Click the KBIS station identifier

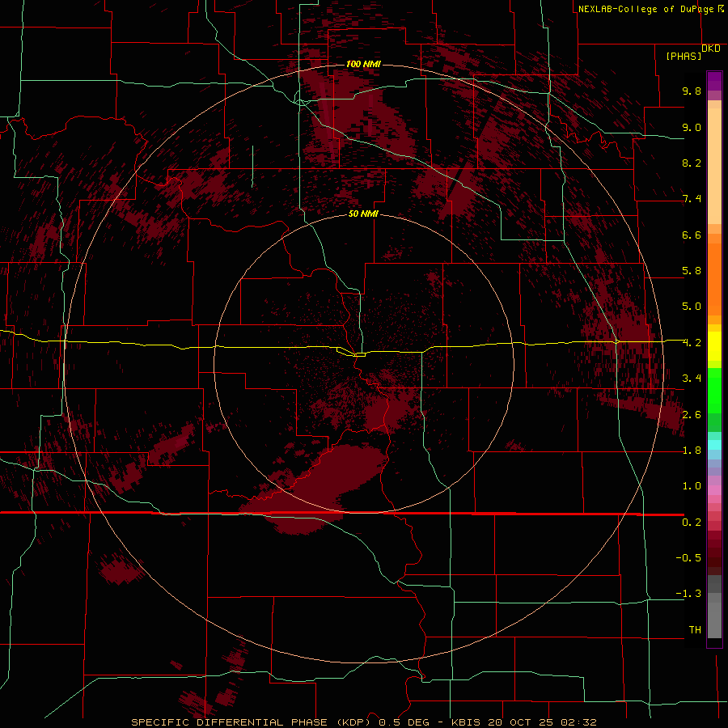(x=466, y=722)
